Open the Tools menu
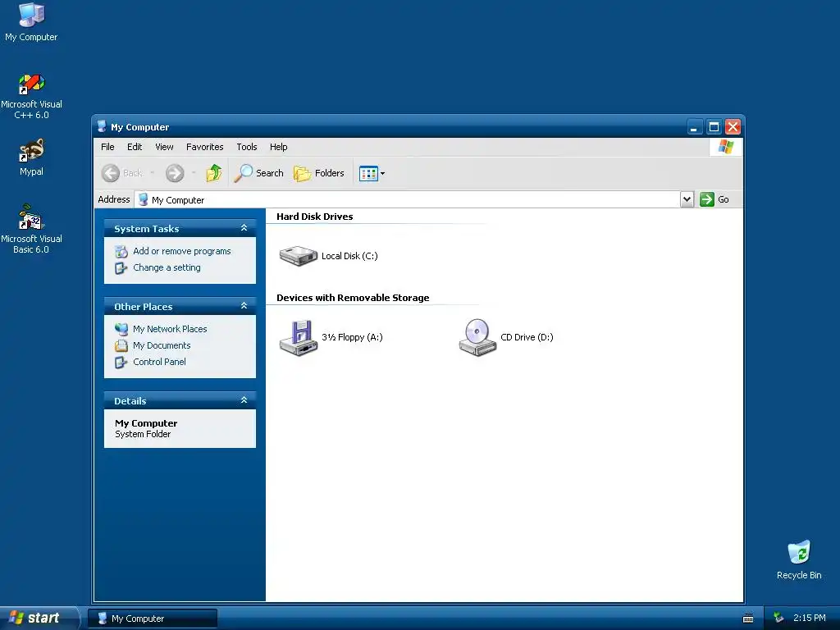The width and height of the screenshot is (840, 630). point(246,147)
